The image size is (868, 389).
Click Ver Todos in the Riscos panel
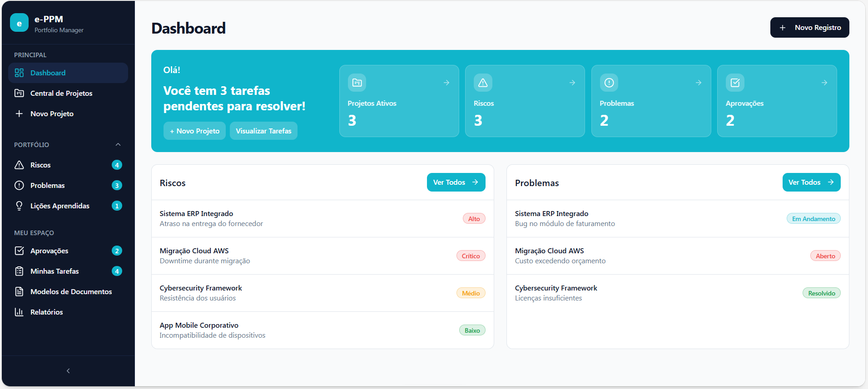click(x=456, y=182)
